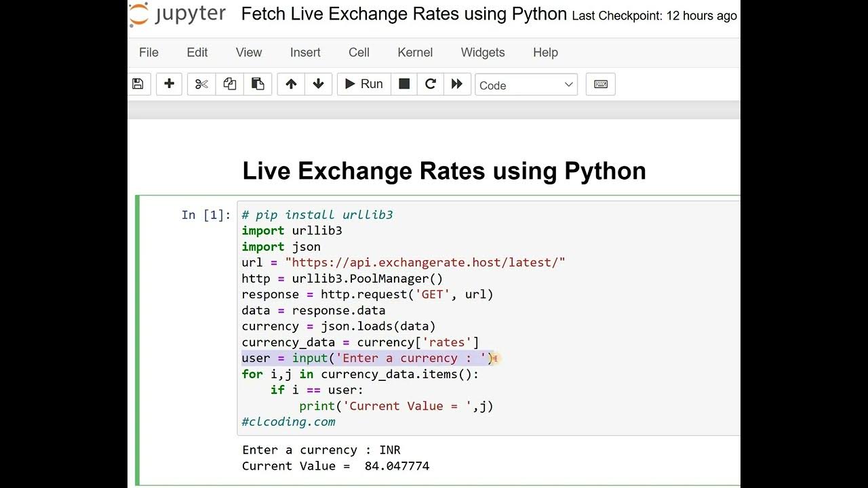This screenshot has height=488, width=868.
Task: Open the Edit menu
Action: pyautogui.click(x=197, y=52)
